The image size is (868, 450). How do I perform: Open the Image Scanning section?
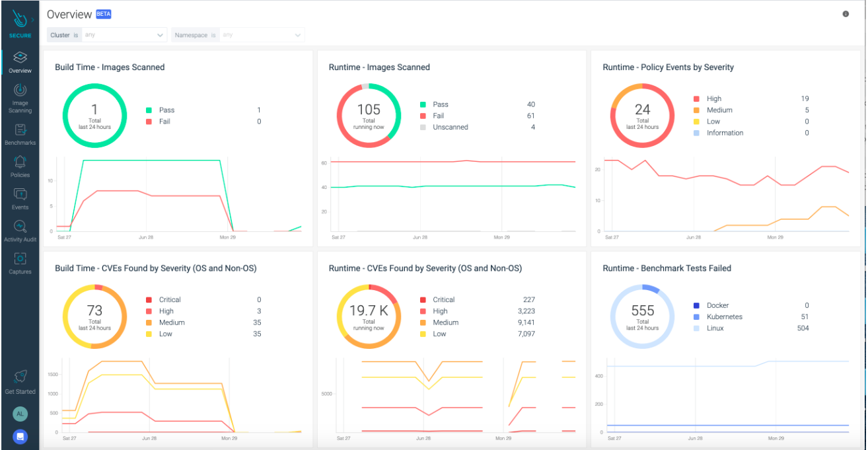(x=20, y=99)
